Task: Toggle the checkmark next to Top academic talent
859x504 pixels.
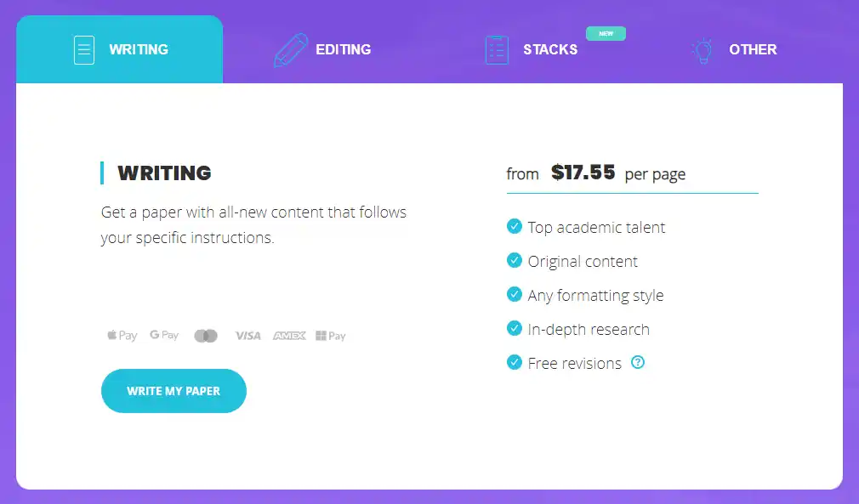Action: [514, 226]
